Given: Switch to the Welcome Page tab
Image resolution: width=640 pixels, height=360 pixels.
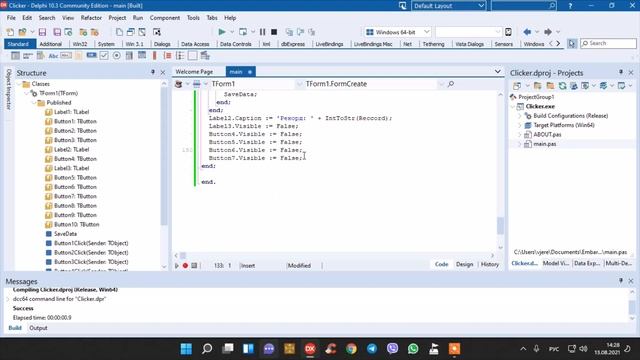Looking at the screenshot, I should click(194, 72).
